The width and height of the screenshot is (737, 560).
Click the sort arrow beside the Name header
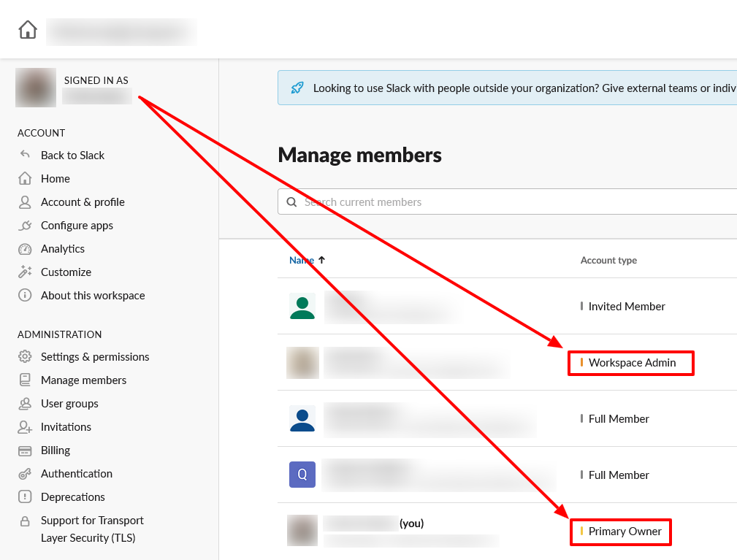coord(321,260)
